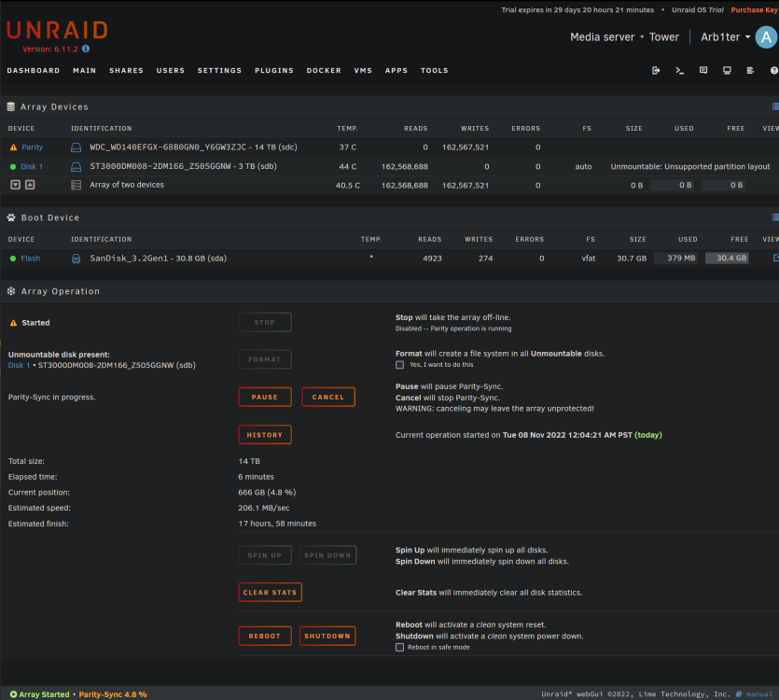This screenshot has width=779, height=700.
Task: Open the DOCKER menu
Action: 324,71
